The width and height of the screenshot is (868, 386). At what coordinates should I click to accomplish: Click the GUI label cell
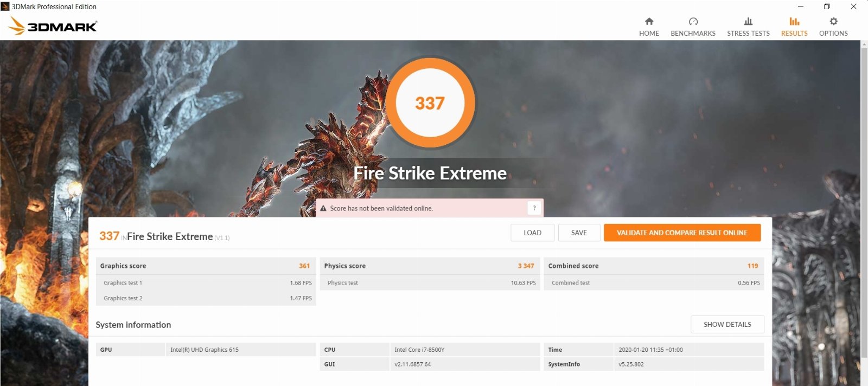click(354, 364)
